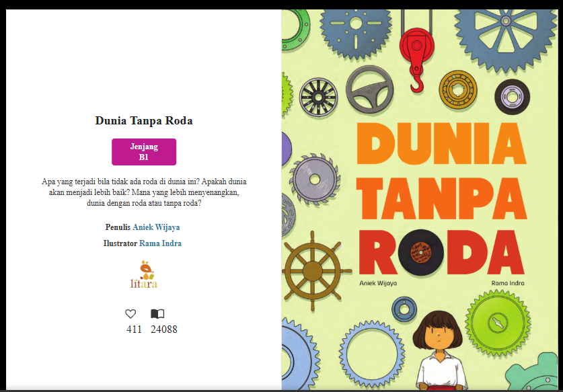Click the description starting 'Apa yang terjadi'
563x392 pixels.
tap(144, 192)
